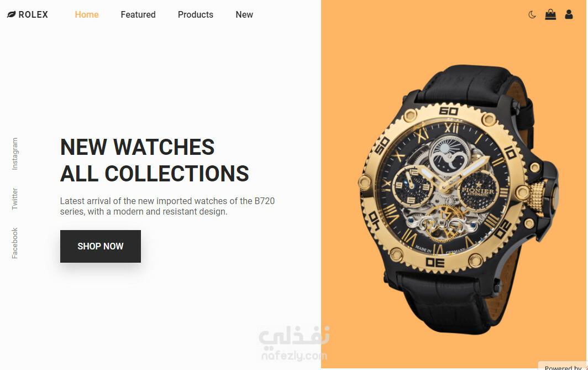This screenshot has width=588, height=370.
Task: Open the vertical Twitter link
Action: tap(14, 199)
